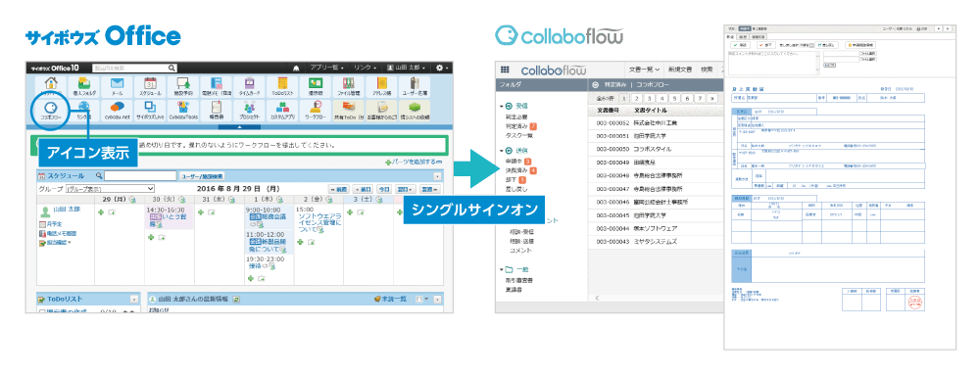The height and width of the screenshot is (375, 980).
Task: Open the 文書一覧 dropdown in Collaboflow
Action: point(645,70)
